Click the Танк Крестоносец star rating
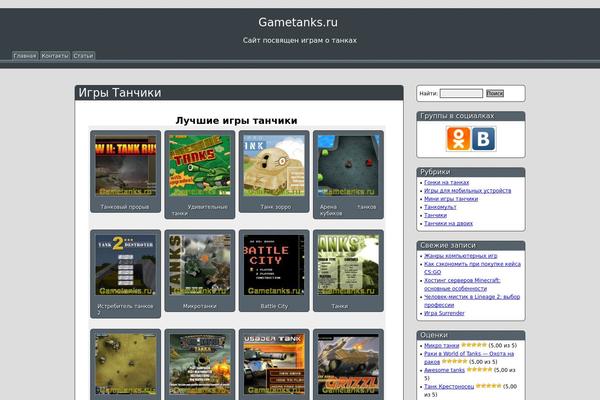 click(x=489, y=386)
